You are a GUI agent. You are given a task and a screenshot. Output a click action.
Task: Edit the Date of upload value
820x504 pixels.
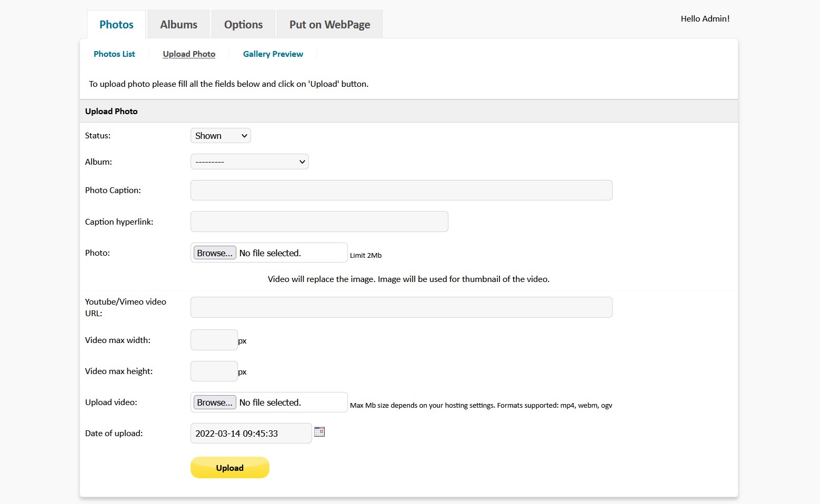(251, 433)
